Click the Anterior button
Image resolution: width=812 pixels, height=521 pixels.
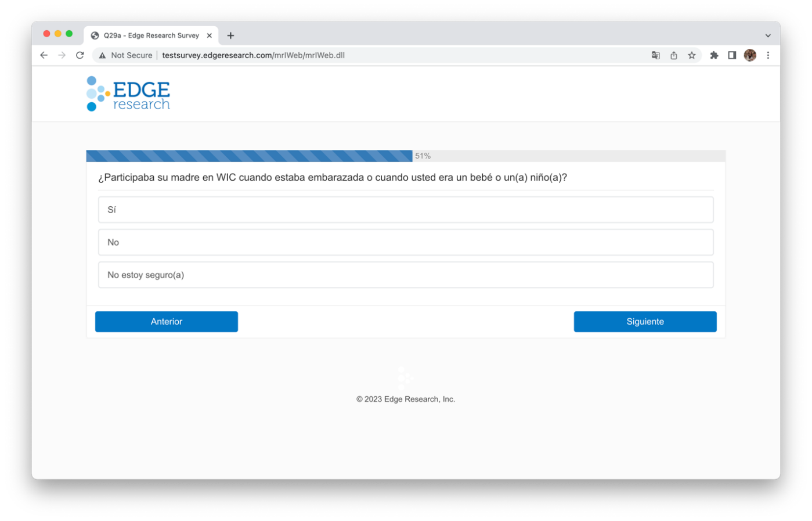pyautogui.click(x=167, y=322)
